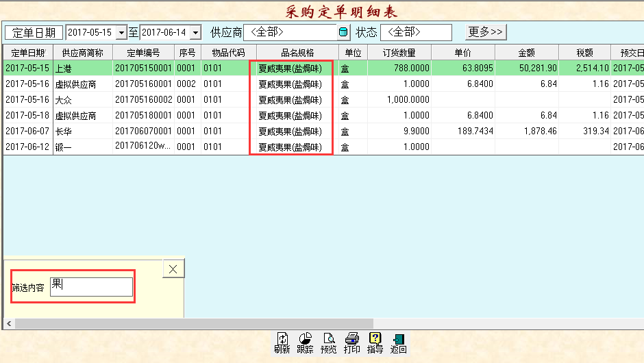This screenshot has width=644, height=363.
Task: Open the 跟踪 tracking icon
Action: click(x=305, y=343)
